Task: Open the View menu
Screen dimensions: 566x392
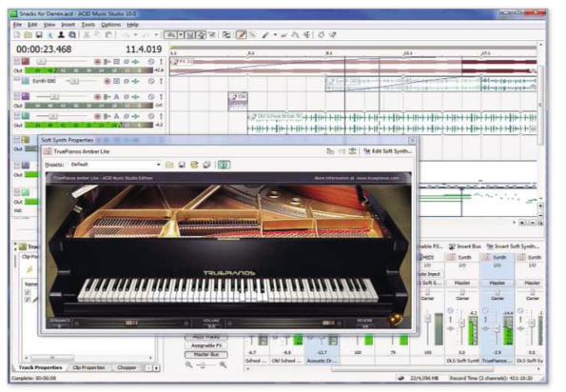Action: 49,25
